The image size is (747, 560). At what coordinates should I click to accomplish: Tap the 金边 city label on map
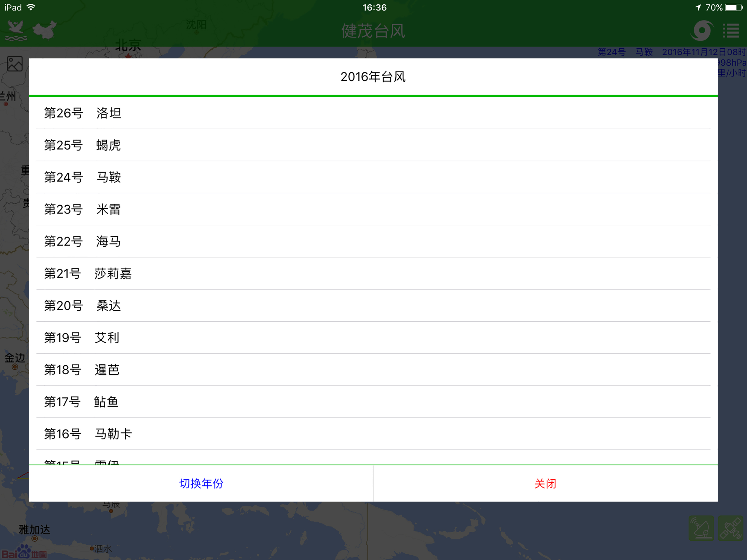[x=15, y=358]
